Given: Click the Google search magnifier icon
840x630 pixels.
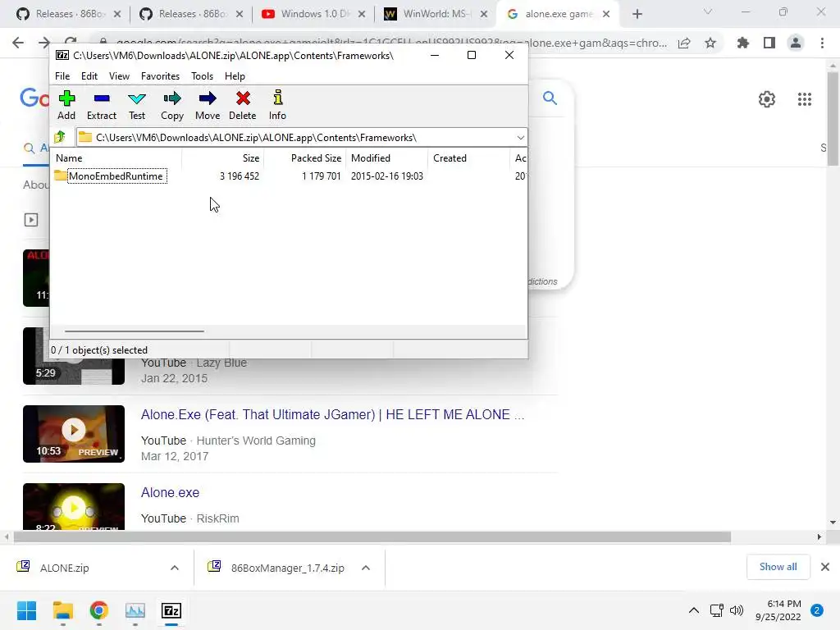Looking at the screenshot, I should 550,98.
